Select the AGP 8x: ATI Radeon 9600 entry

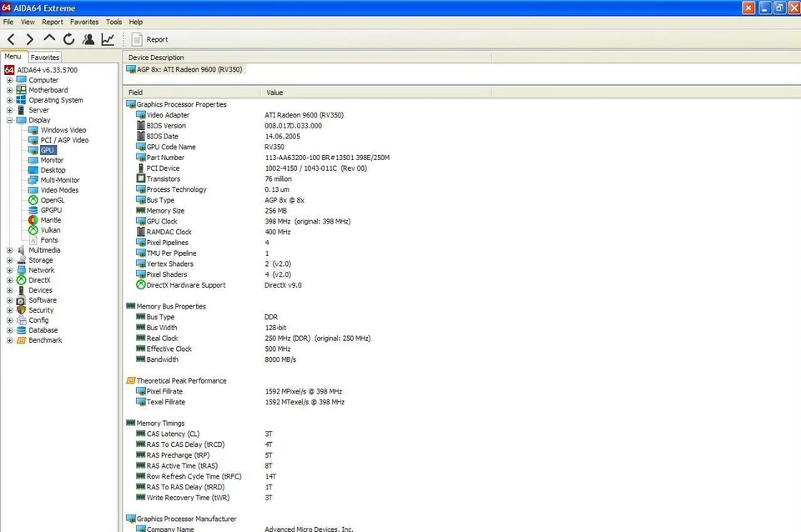point(189,69)
